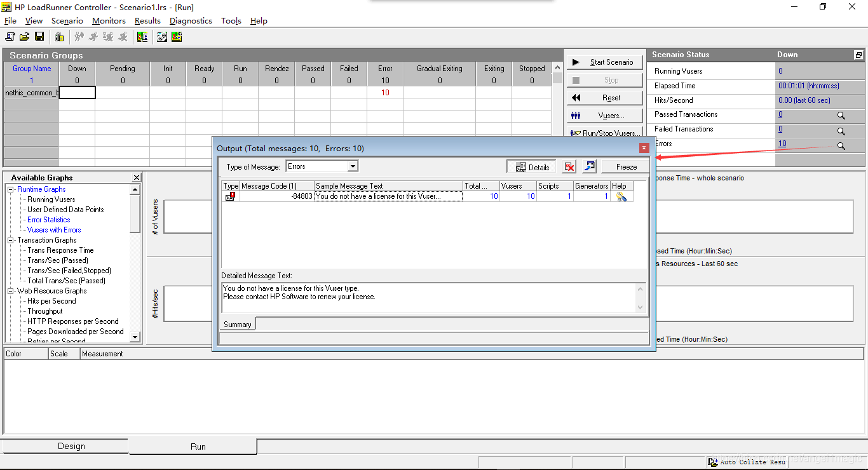Select Vusers with Errors graph

(x=54, y=230)
